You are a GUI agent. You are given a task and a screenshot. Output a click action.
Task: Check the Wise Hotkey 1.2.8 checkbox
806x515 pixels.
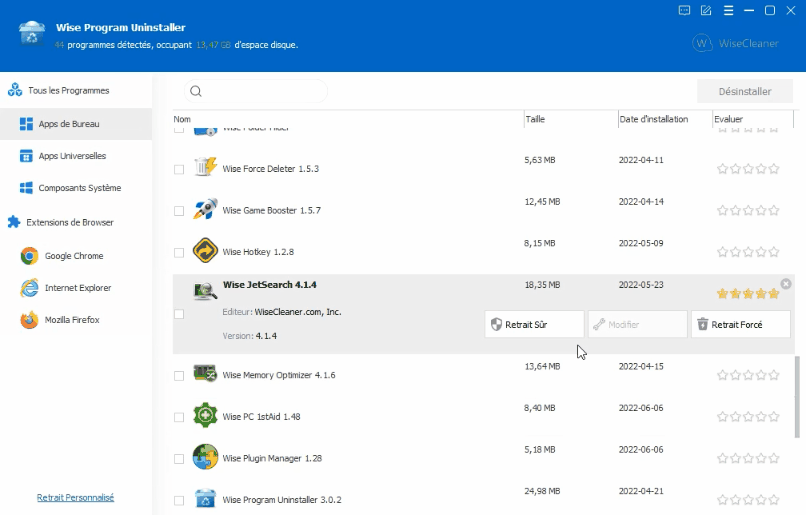point(179,252)
